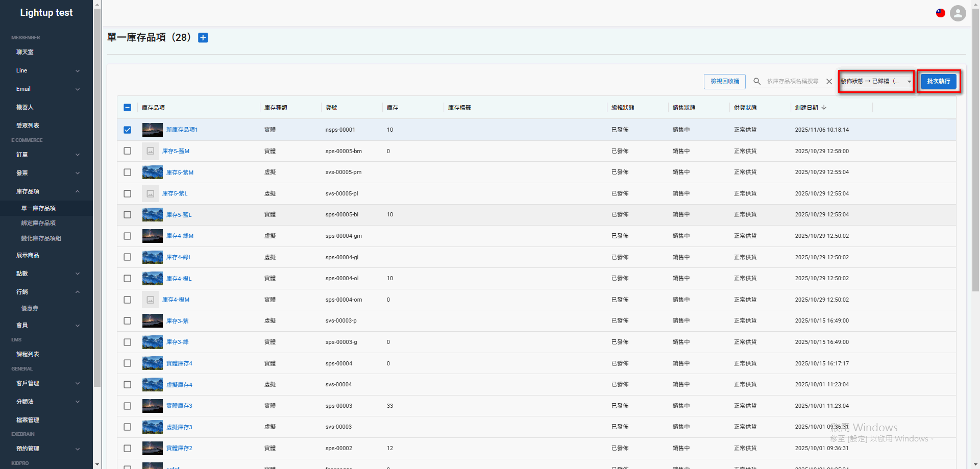Check the 庫存4-綠M row checkbox
The image size is (980, 469).
(127, 236)
